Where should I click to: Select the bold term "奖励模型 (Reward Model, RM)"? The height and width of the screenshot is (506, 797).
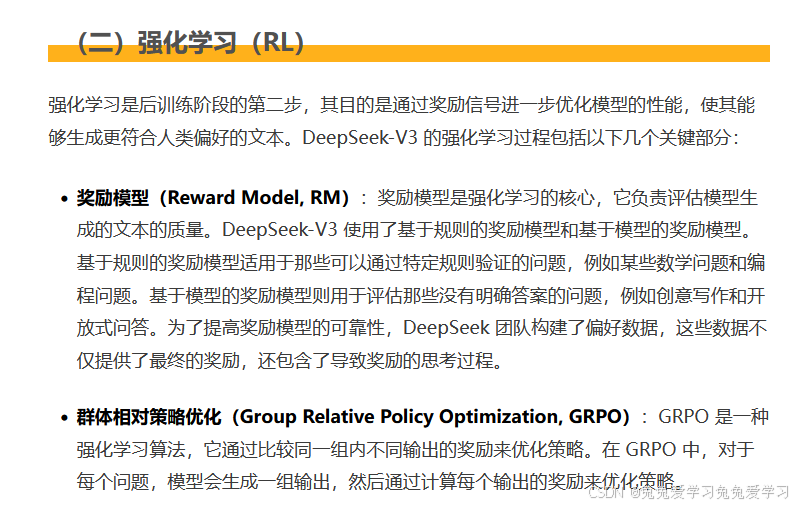coord(213,198)
